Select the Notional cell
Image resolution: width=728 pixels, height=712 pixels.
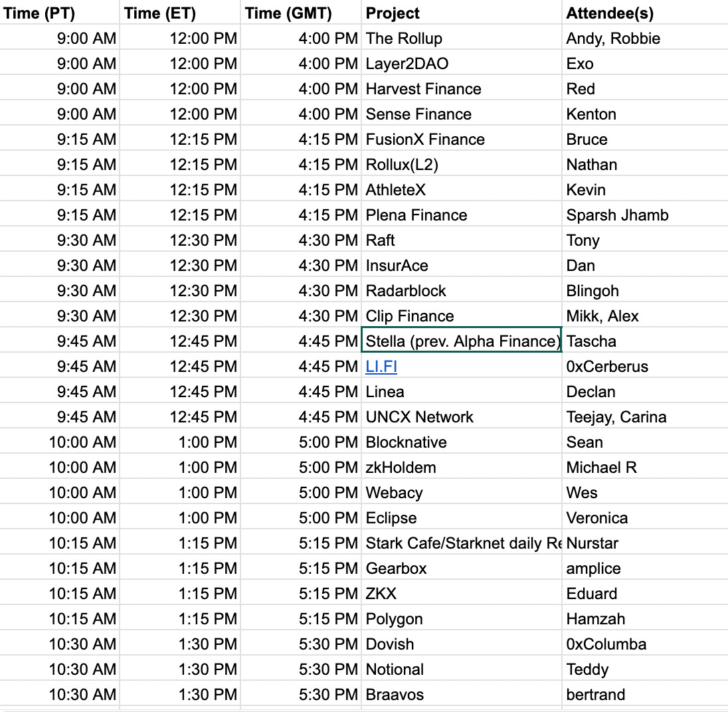coord(462,669)
